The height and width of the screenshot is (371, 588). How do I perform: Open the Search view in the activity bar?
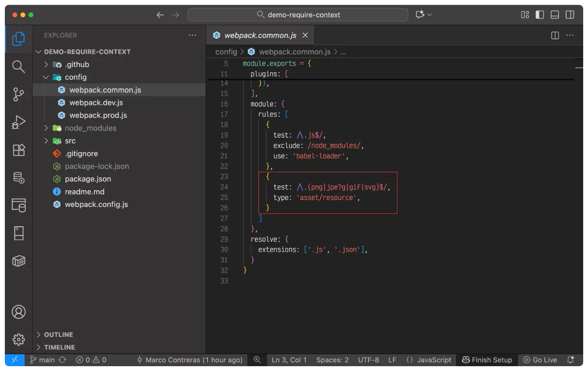[18, 66]
